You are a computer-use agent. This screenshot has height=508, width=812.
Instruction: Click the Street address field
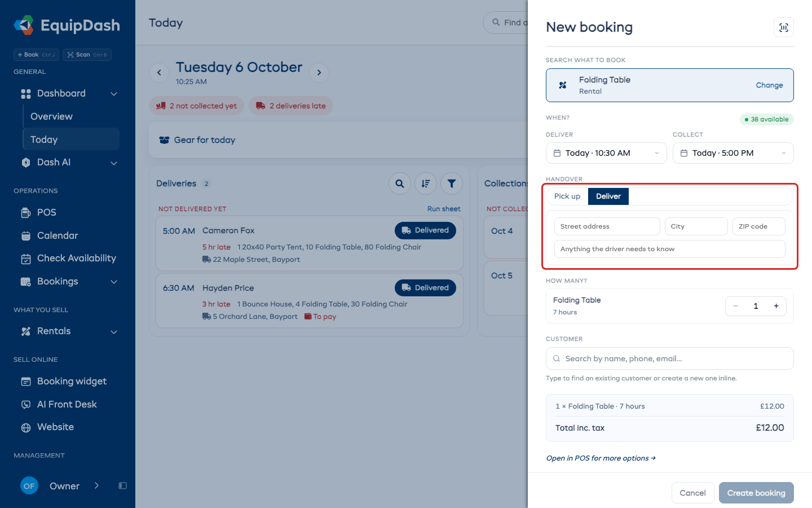pos(607,226)
